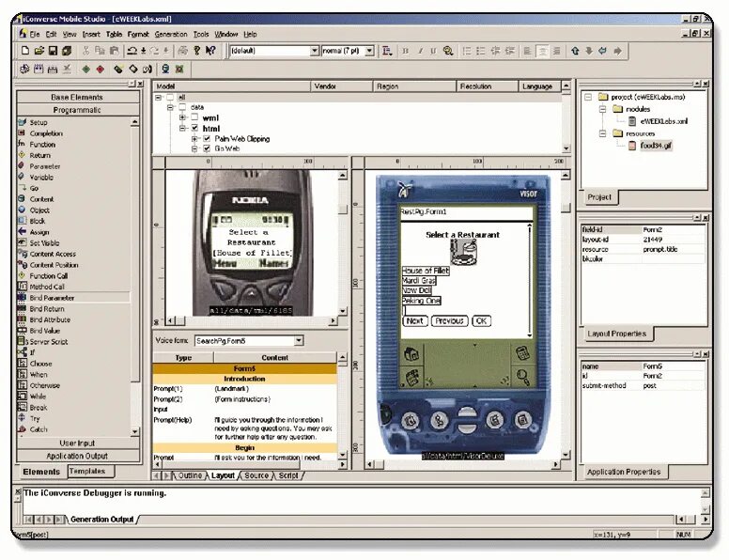Viewport: 729px width, 560px height.
Task: Expand the wml tree node
Action: point(182,117)
